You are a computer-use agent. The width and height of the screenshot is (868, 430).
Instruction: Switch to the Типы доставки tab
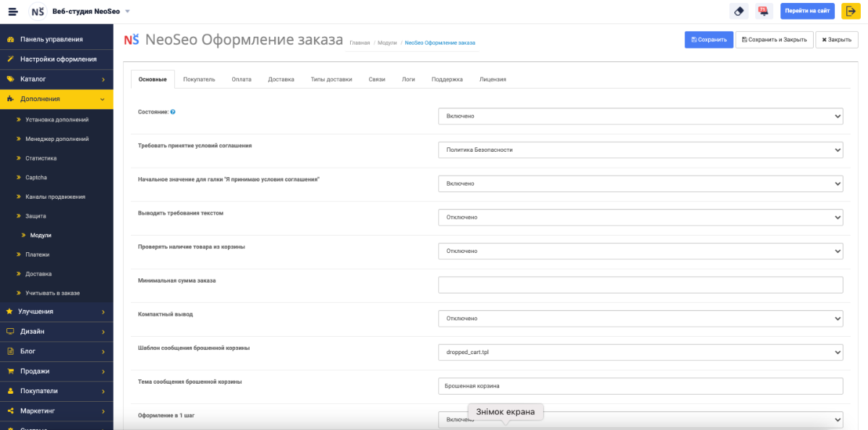coord(331,79)
